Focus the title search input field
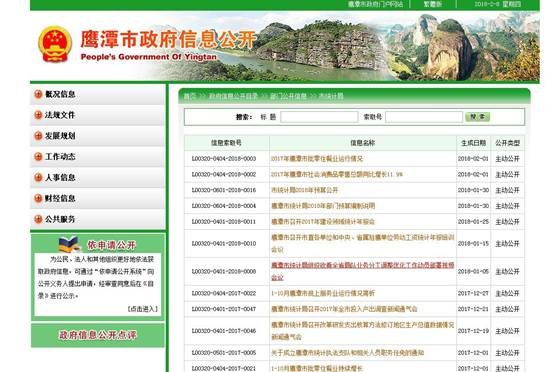Image resolution: width=554 pixels, height=372 pixels. pyautogui.click(x=319, y=117)
